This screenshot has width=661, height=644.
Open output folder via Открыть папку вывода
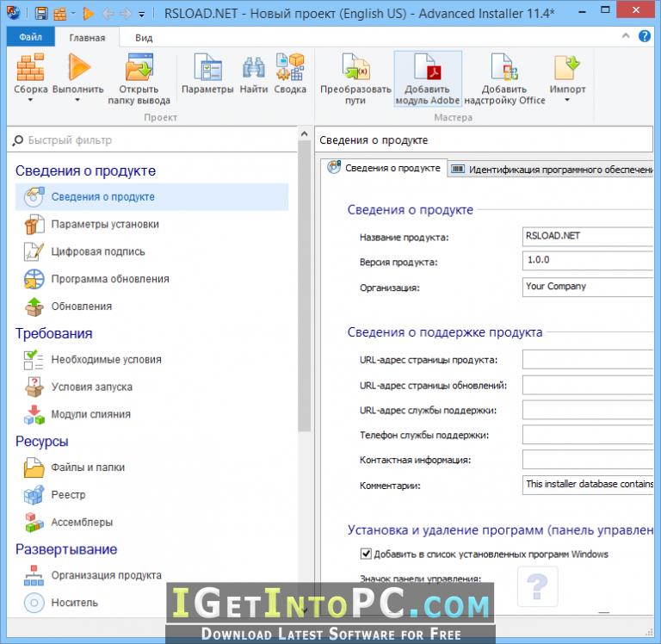[x=139, y=67]
